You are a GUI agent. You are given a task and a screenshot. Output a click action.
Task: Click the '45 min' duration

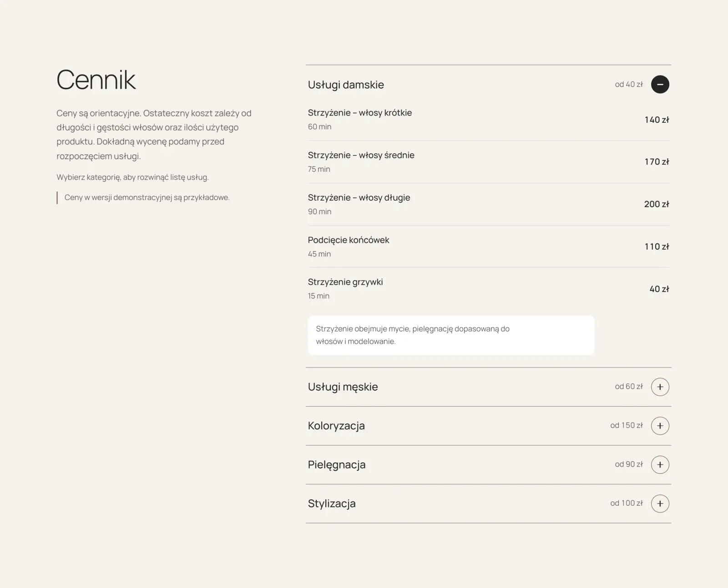coord(319,254)
